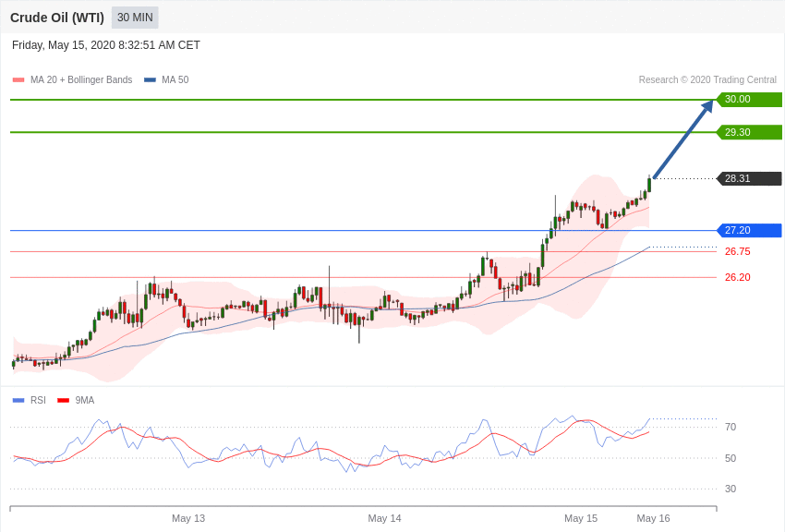The width and height of the screenshot is (785, 532).
Task: Click the RSI 30 axis label
Action: pyautogui.click(x=731, y=489)
